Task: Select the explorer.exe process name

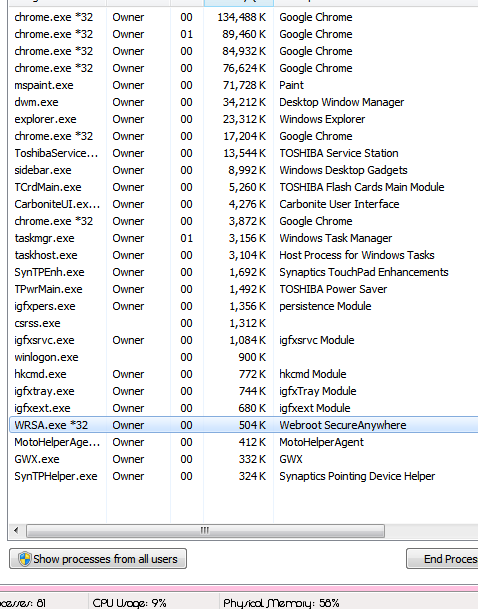Action: click(45, 119)
